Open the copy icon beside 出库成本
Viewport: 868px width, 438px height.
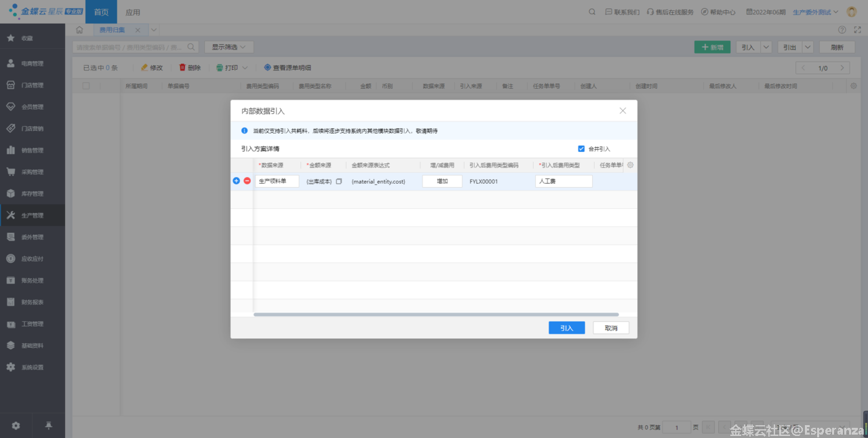point(339,182)
